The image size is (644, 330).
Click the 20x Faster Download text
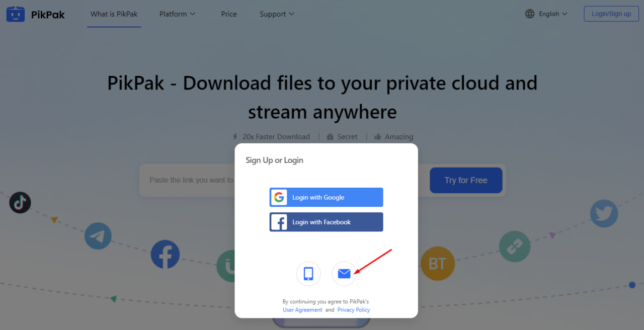276,136
